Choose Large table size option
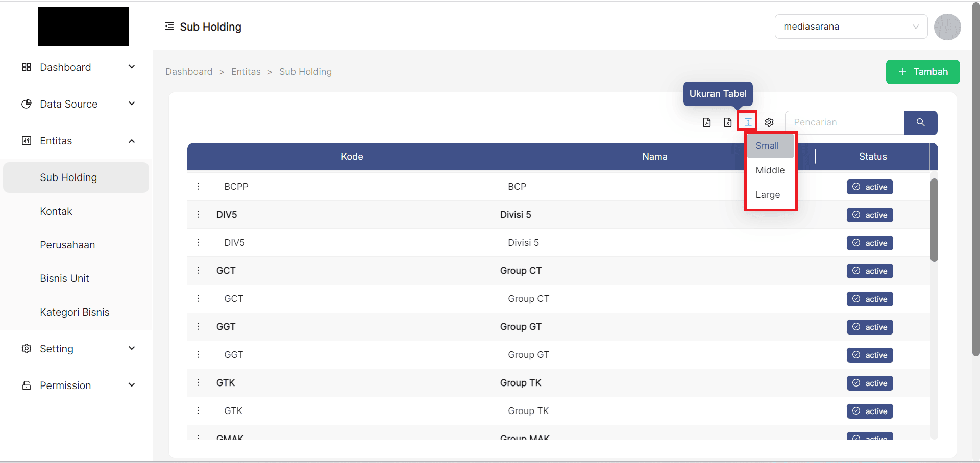The height and width of the screenshot is (463, 980). pyautogui.click(x=768, y=195)
